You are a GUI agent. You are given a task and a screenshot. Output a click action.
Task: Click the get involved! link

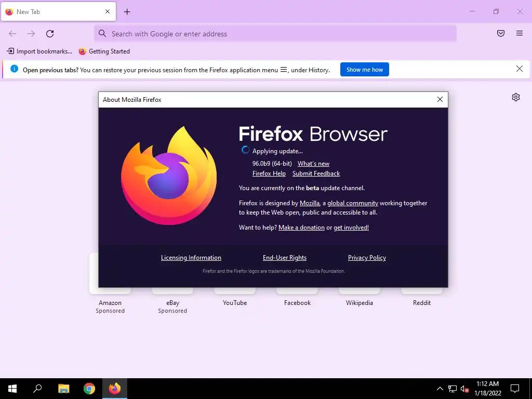click(351, 228)
